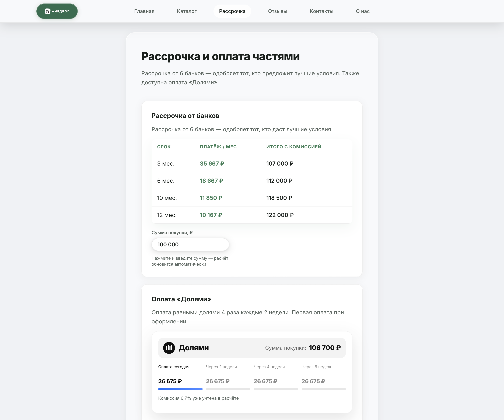Select the 10 мес. term cell

(x=167, y=198)
